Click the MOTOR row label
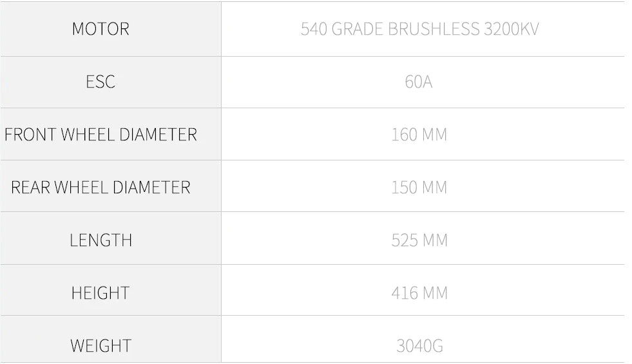 [x=101, y=29]
